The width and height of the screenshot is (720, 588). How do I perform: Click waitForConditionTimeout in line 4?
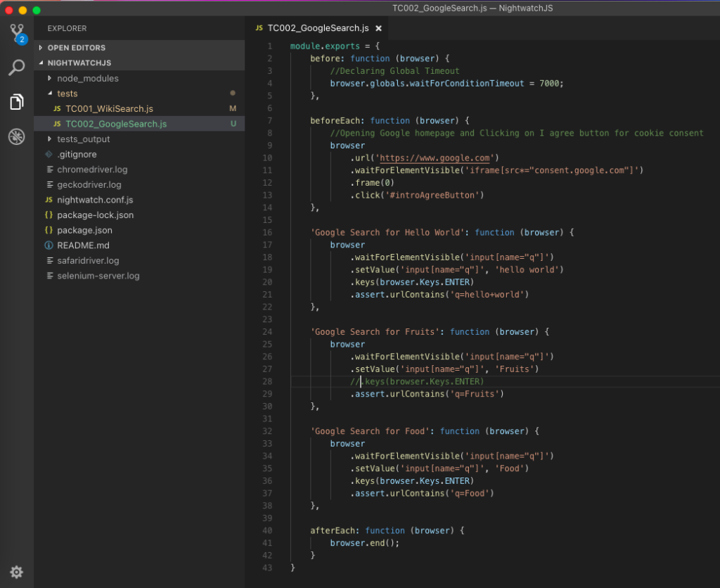tap(467, 83)
